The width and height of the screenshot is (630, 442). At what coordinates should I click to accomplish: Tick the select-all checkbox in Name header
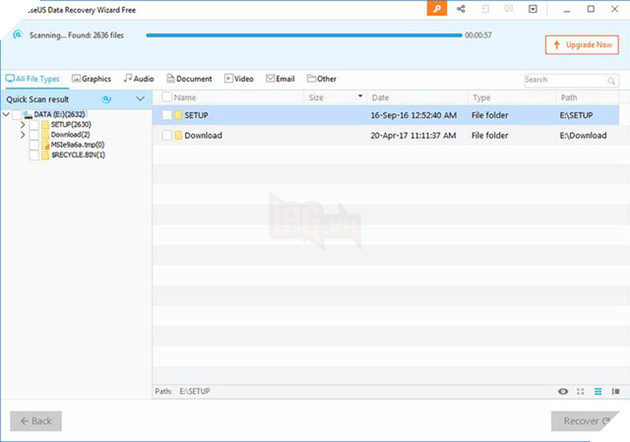(x=167, y=97)
